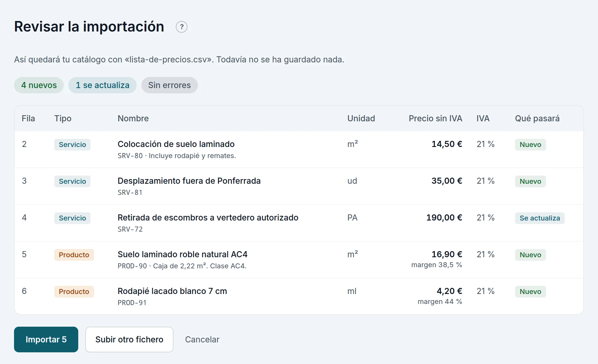Viewport: 598px width, 364px height.
Task: Click the 35,00 € price
Action: tap(447, 181)
